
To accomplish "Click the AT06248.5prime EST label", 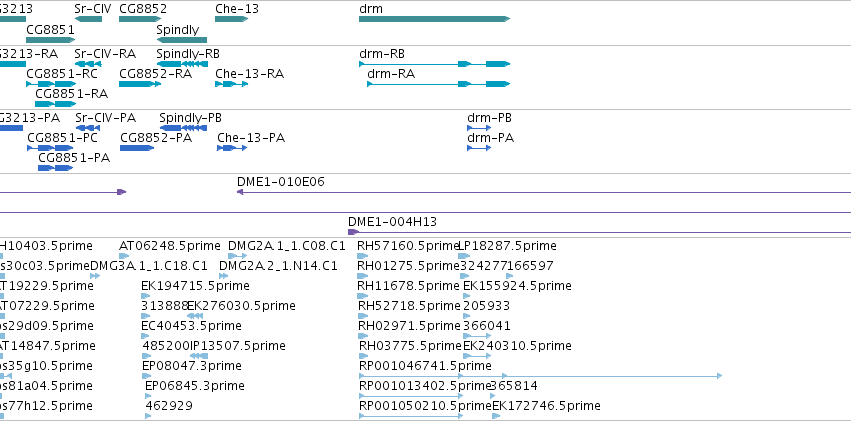I will point(170,246).
